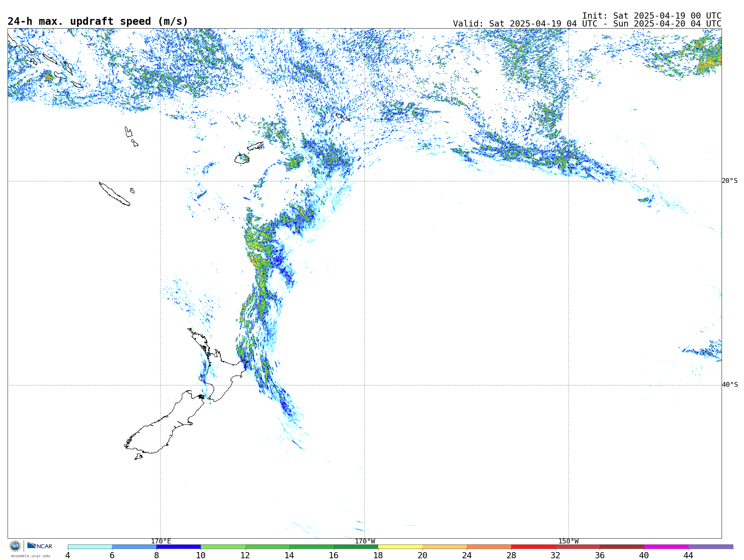Pick the light green 10–12 m/s swatch
The height and width of the screenshot is (560, 744).
click(x=223, y=547)
